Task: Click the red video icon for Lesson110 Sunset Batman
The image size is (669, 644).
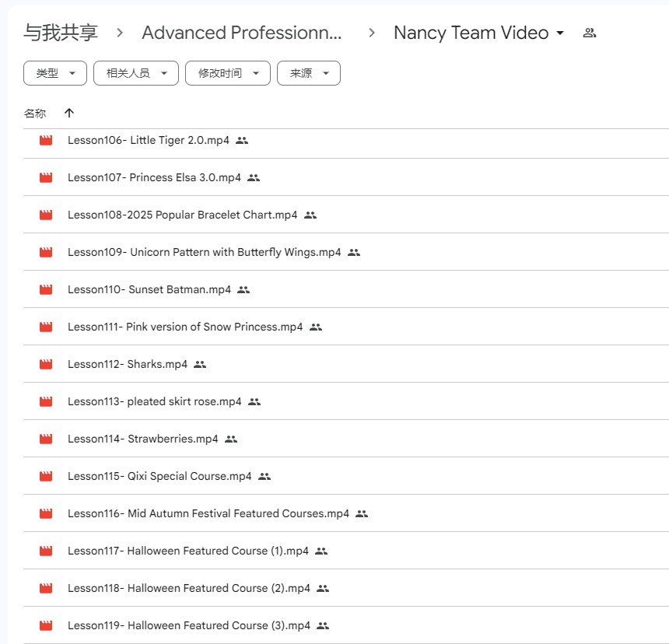Action: tap(46, 289)
